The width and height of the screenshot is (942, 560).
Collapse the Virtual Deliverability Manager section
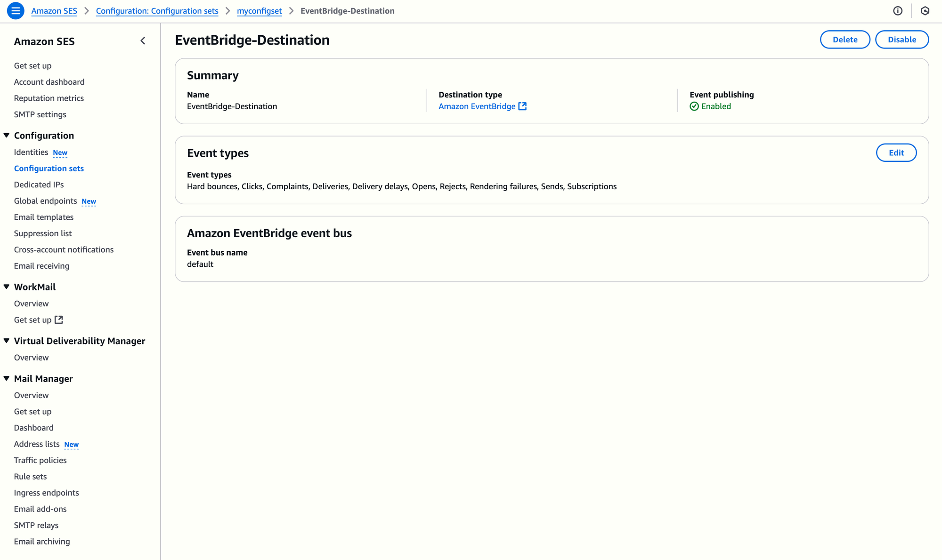click(x=7, y=341)
